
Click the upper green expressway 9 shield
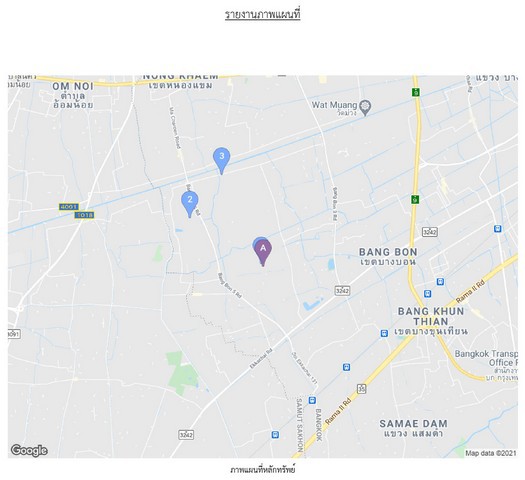[416, 92]
